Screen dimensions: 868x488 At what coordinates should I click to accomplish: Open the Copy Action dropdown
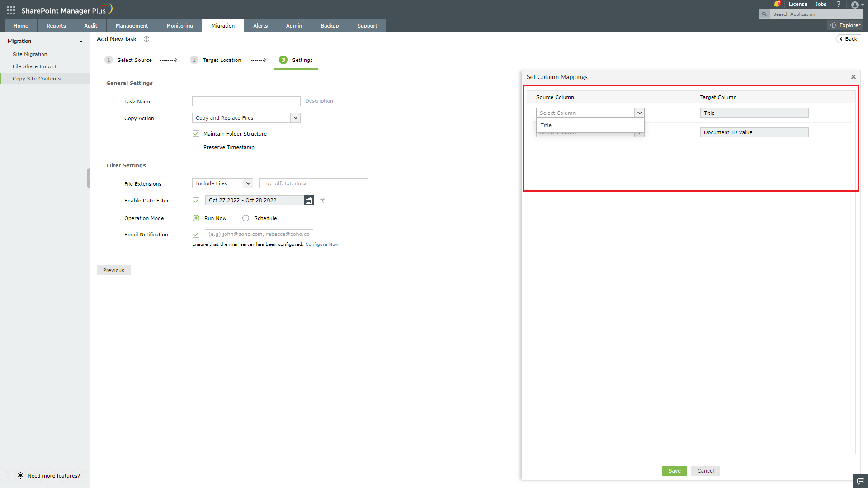(x=295, y=117)
